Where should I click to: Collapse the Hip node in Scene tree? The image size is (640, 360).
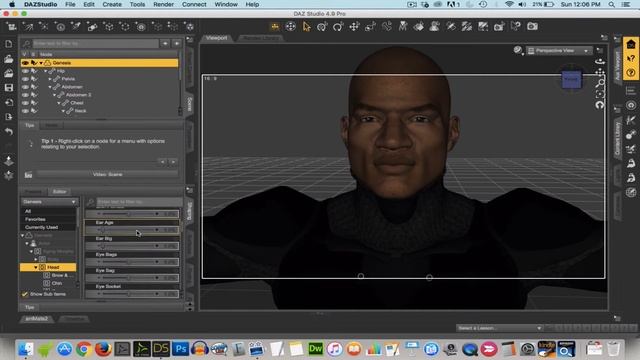45,71
